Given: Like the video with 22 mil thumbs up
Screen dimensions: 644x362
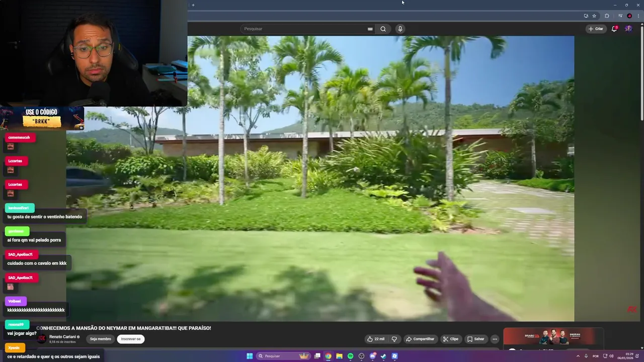Looking at the screenshot, I should 376,339.
